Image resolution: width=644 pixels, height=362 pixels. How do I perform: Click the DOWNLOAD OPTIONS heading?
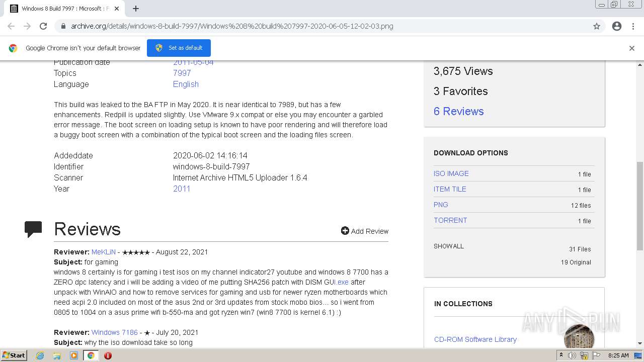tap(470, 153)
